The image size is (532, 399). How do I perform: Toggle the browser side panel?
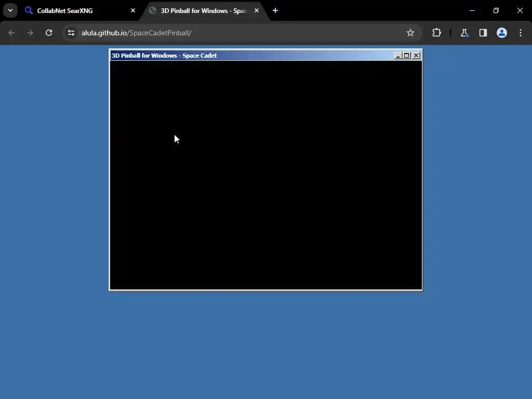[483, 33]
